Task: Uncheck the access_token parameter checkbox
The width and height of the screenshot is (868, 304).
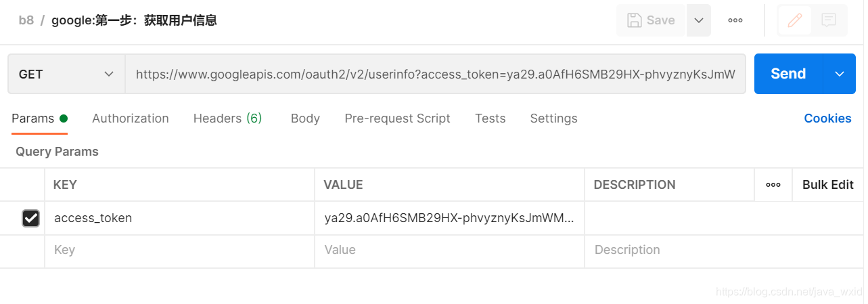Action: coord(31,218)
